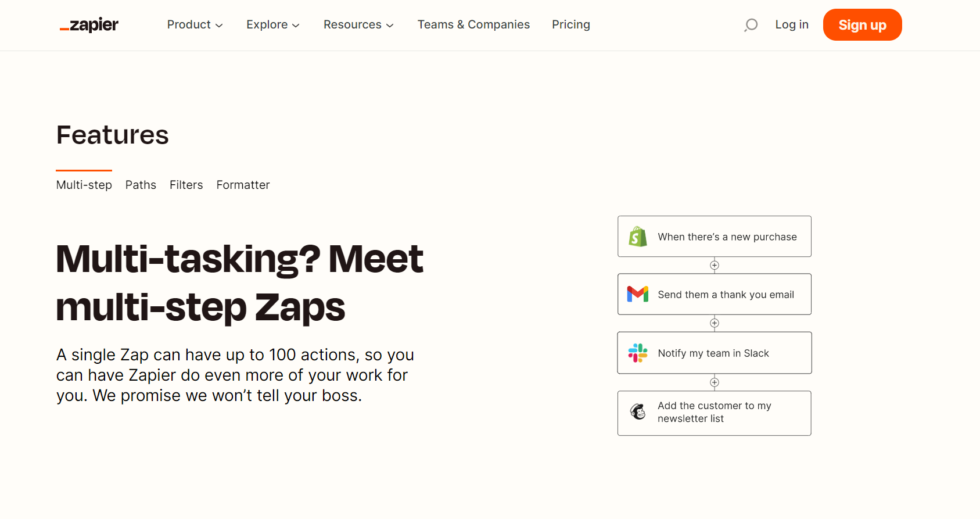Viewport: 980px width, 519px height.
Task: Switch to the Paths tab
Action: point(141,185)
